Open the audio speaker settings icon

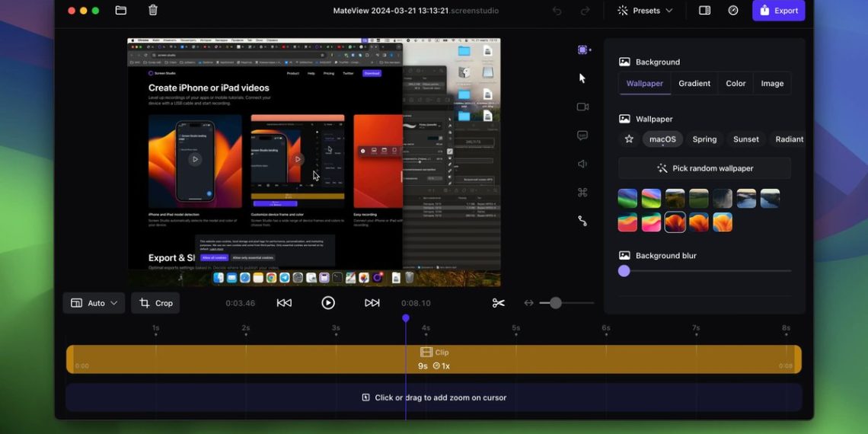582,164
